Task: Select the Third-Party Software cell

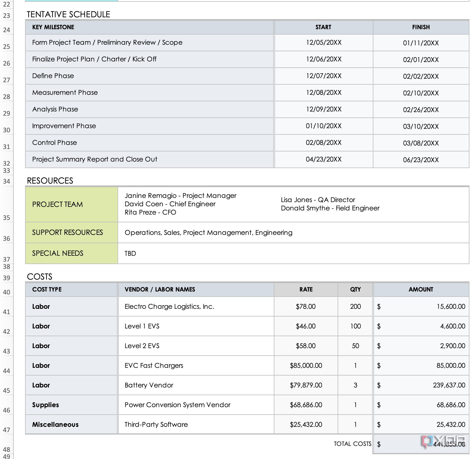Action: coord(196,424)
